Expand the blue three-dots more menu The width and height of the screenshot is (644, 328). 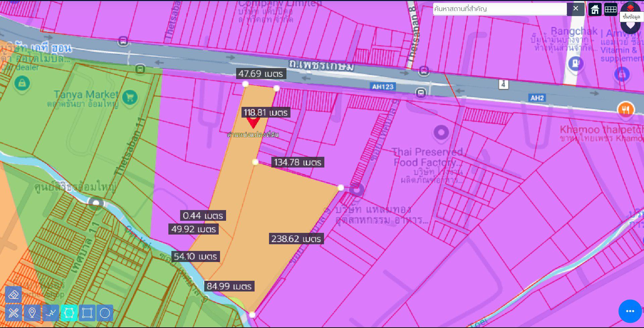(x=630, y=311)
